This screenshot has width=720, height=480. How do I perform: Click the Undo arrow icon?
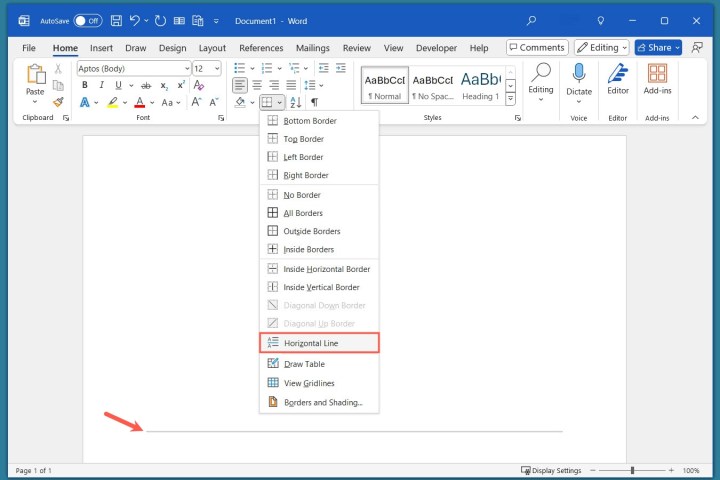click(x=135, y=20)
